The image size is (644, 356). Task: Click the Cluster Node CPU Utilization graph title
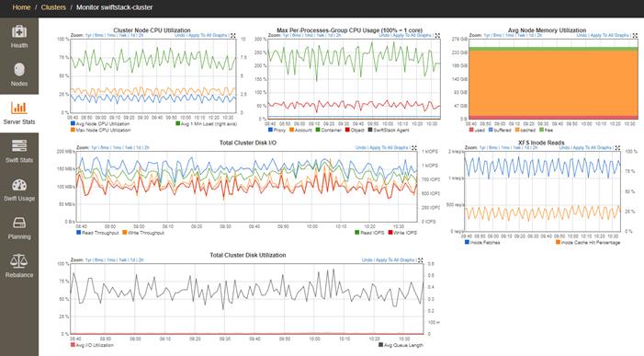152,30
